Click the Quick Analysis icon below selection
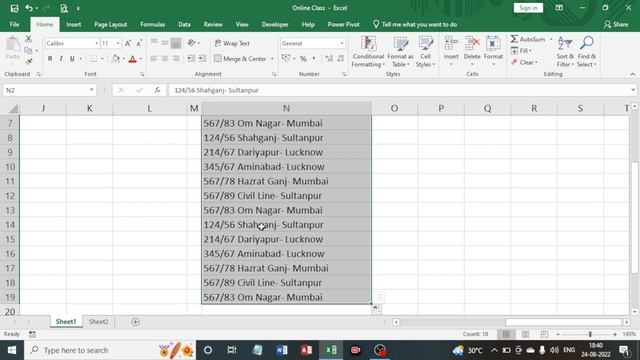 tap(377, 309)
